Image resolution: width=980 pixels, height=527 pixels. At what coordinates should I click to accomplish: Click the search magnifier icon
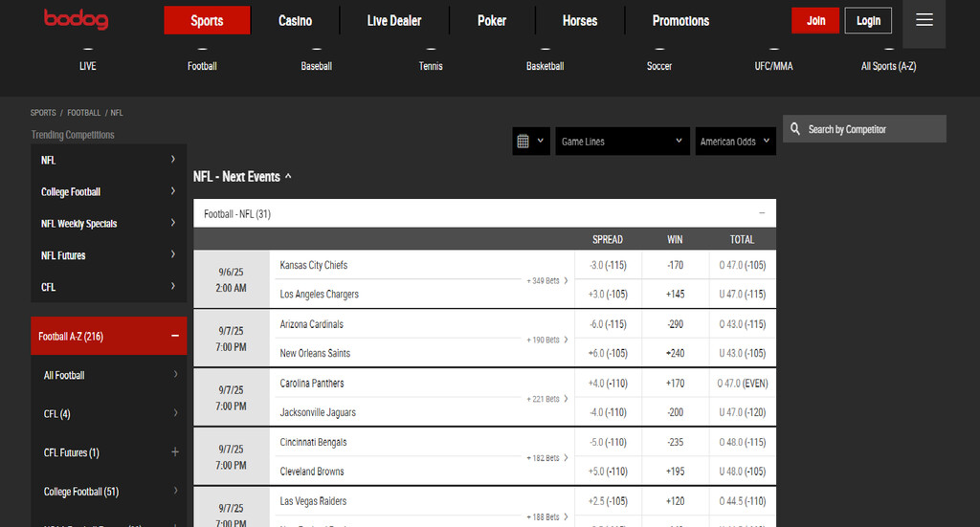click(795, 128)
